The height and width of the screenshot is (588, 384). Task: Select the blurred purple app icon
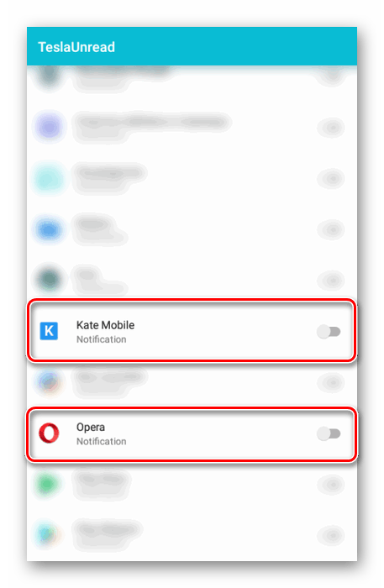pos(49,127)
